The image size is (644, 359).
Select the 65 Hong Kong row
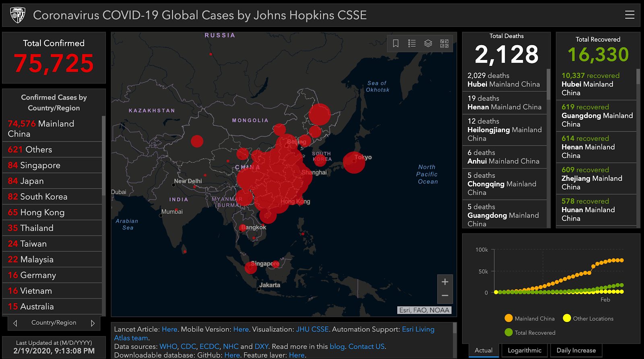coord(52,212)
